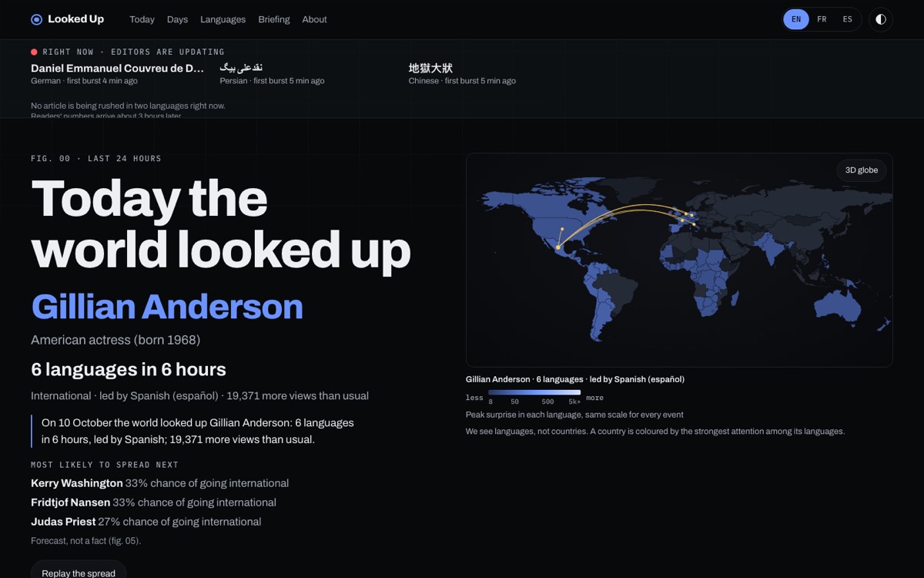Click the 'FIG. 00 · LAST 24 HOURS' label
Viewport: 924px width, 578px height.
[x=96, y=159]
